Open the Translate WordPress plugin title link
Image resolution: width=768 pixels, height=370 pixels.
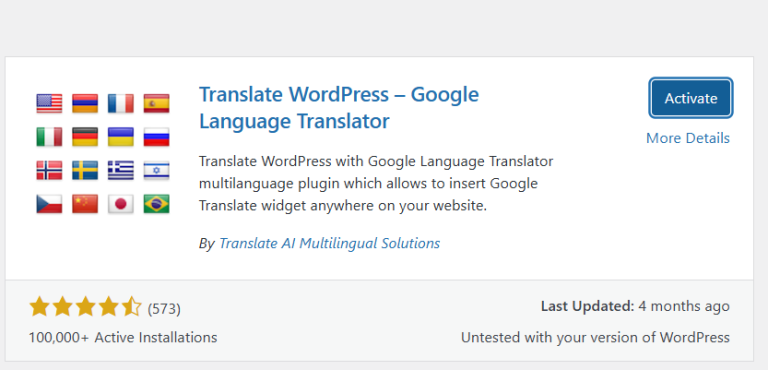click(338, 107)
